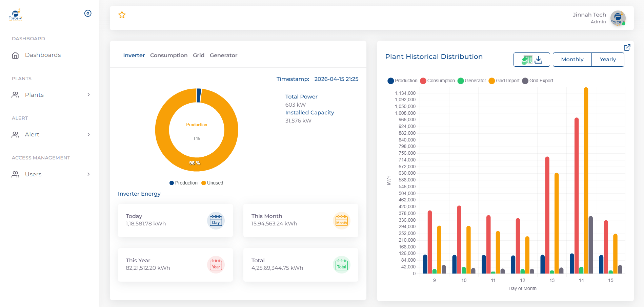The height and width of the screenshot is (307, 644).
Task: Toggle the sidebar pin circle icon
Action: coord(88,13)
